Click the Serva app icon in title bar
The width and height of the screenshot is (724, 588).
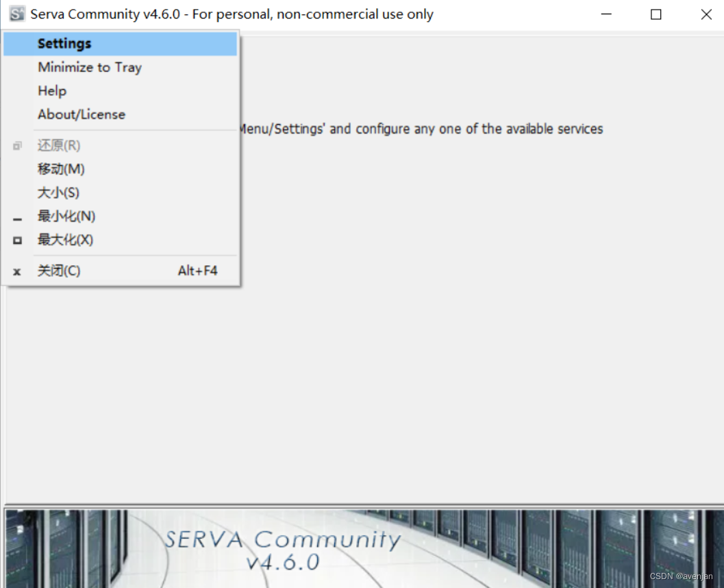tap(17, 14)
